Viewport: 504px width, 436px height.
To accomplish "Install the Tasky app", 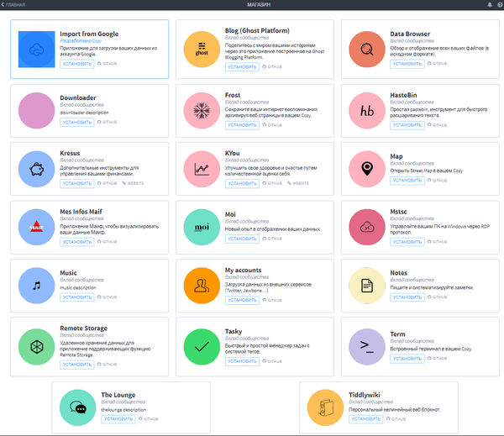I will tap(242, 361).
